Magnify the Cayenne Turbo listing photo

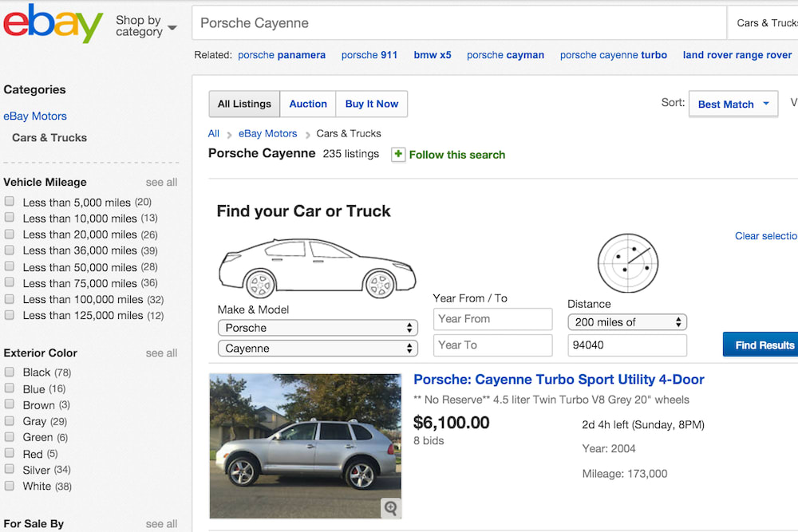[x=390, y=507]
